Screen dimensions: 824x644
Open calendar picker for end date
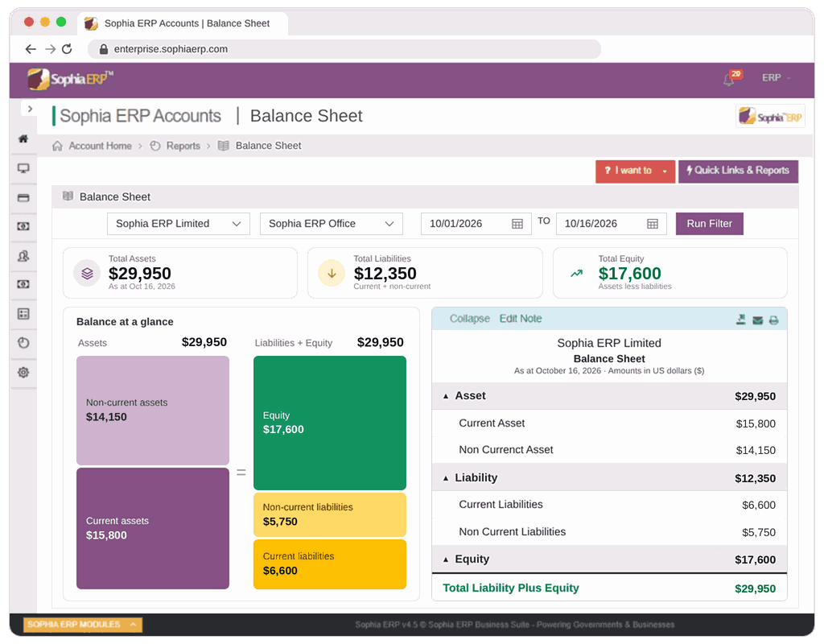[652, 224]
